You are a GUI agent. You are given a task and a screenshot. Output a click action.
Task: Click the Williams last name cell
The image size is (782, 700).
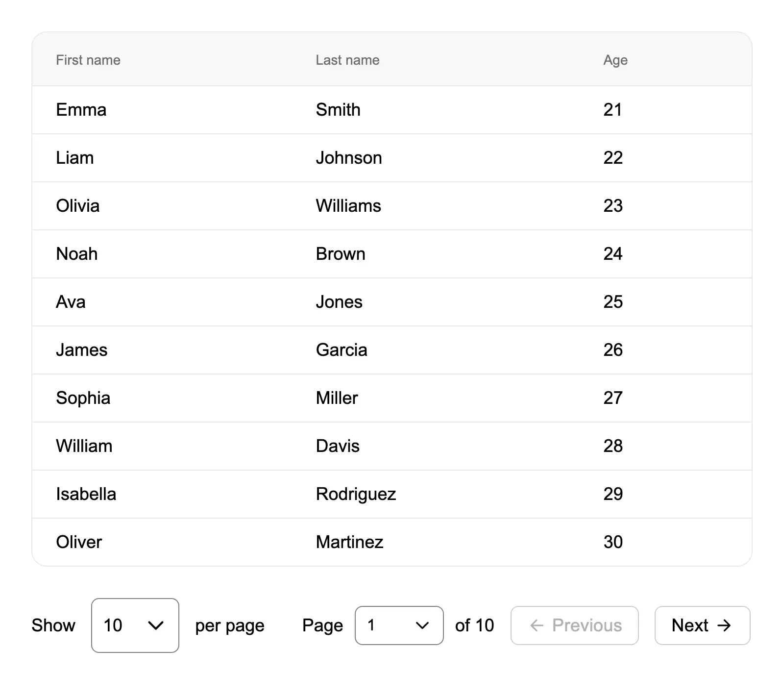(348, 206)
